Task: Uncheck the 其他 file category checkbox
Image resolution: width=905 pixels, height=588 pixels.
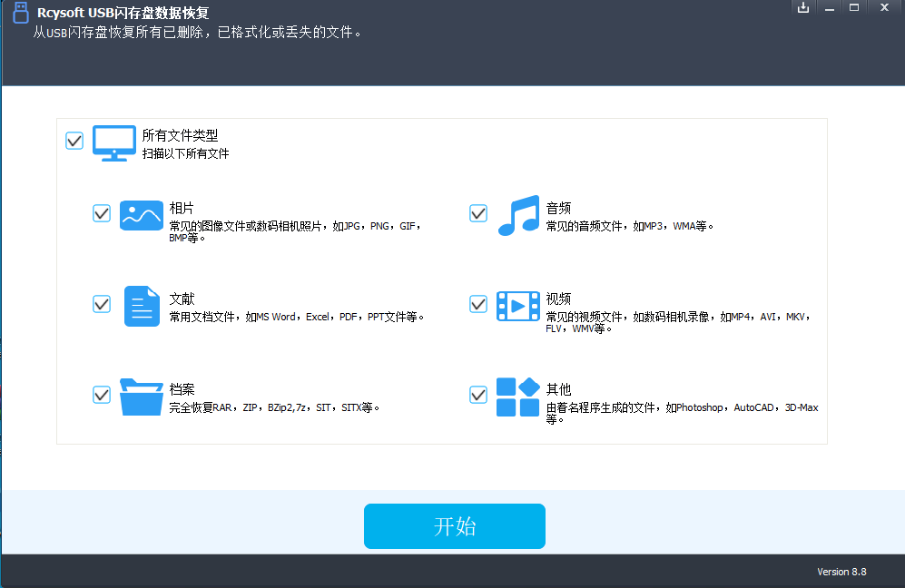Action: click(x=478, y=396)
